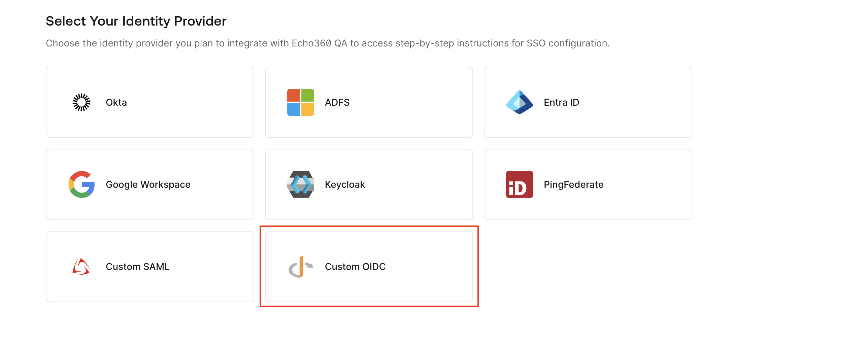The width and height of the screenshot is (868, 348).
Task: Click the red Custom SAML logo icon
Action: click(x=81, y=267)
